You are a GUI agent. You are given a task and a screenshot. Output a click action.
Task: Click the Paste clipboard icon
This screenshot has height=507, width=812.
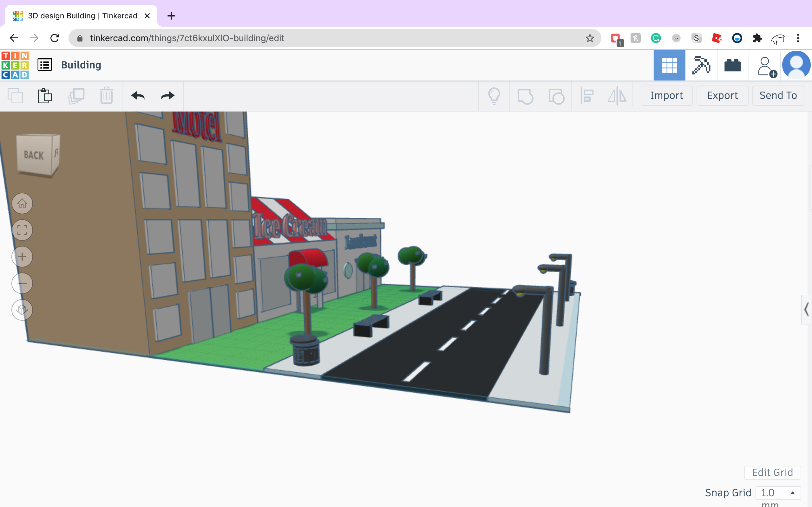pos(45,96)
